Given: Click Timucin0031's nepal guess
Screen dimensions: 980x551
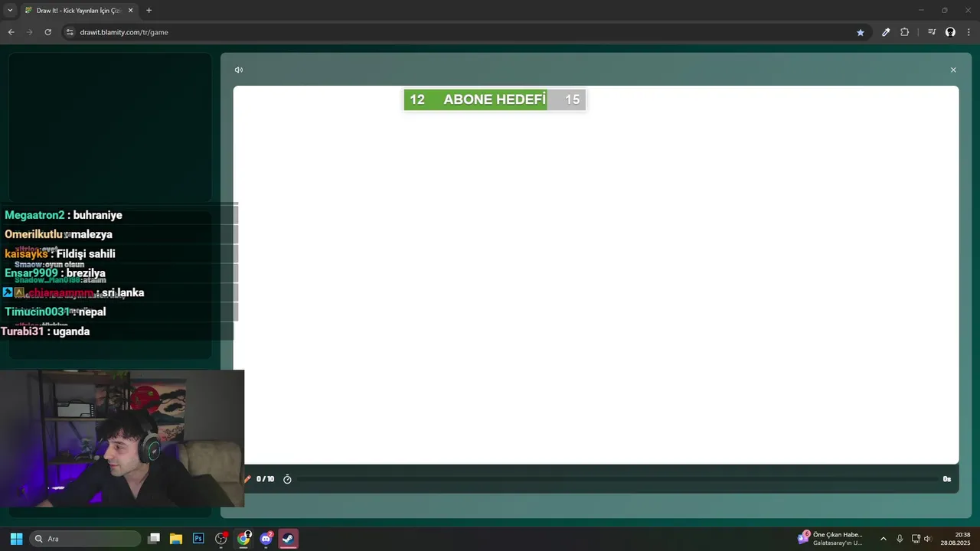Looking at the screenshot, I should [x=55, y=311].
